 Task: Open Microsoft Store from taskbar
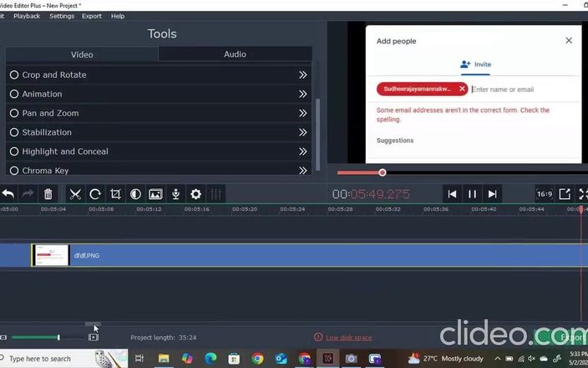(234, 359)
